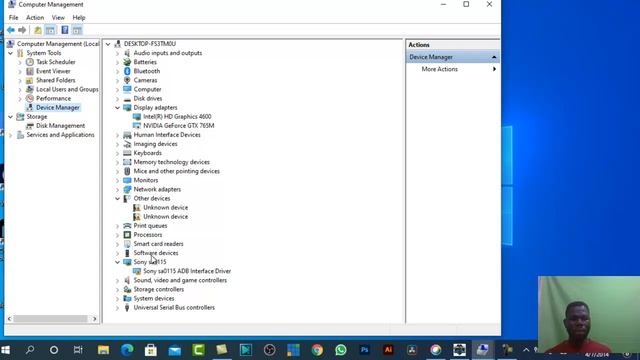
Task: Click the Show/Hide Console Tree toolbar icon
Action: pyautogui.click(x=50, y=30)
